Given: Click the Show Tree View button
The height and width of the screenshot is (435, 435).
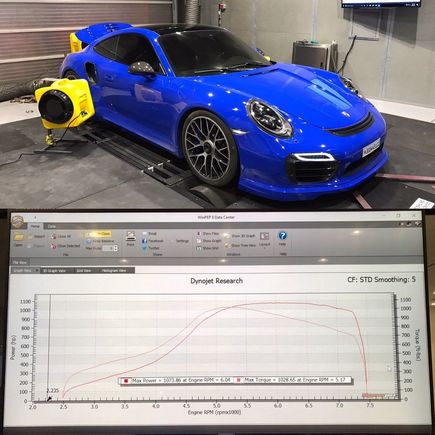Looking at the screenshot, I should 240,245.
